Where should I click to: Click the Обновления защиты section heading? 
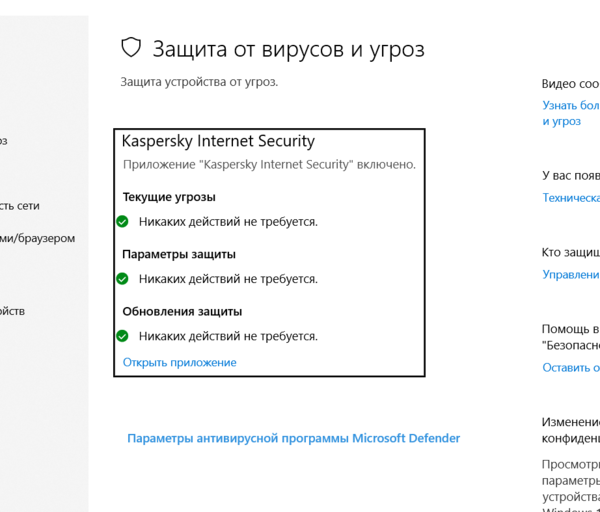(182, 311)
